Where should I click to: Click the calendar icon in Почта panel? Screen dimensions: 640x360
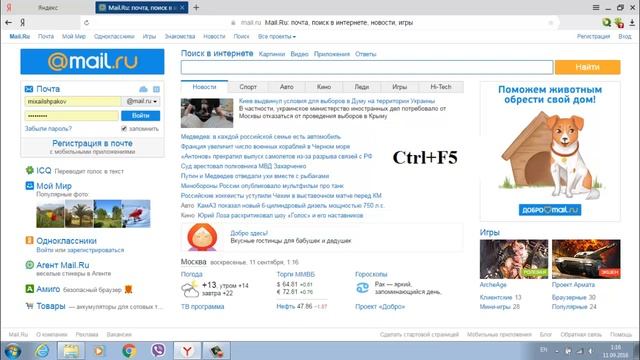(156, 89)
